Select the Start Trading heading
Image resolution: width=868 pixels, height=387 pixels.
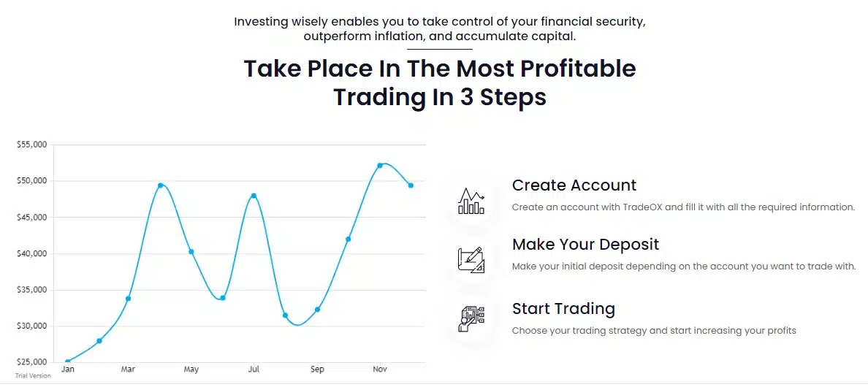point(563,308)
